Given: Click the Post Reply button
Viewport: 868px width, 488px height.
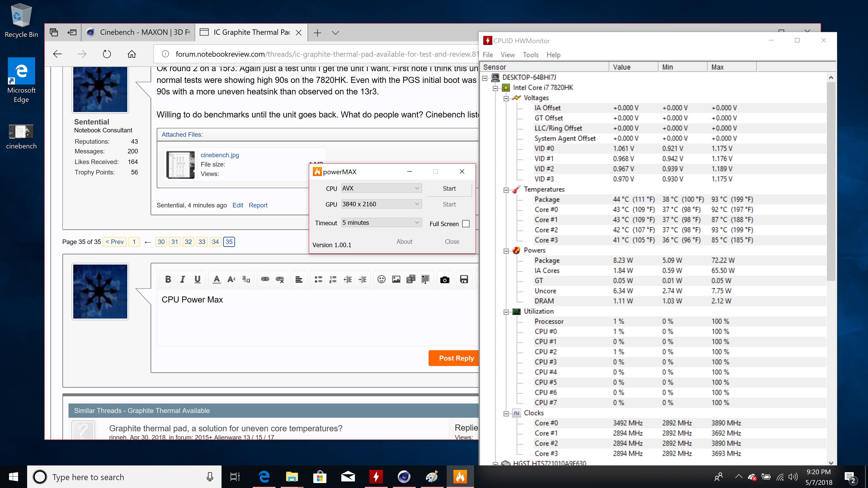Looking at the screenshot, I should 454,358.
